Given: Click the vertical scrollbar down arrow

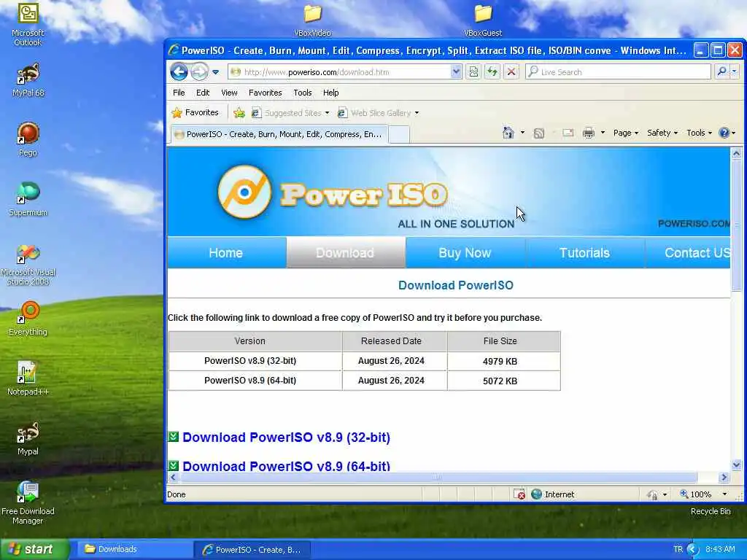Looking at the screenshot, I should tap(737, 465).
